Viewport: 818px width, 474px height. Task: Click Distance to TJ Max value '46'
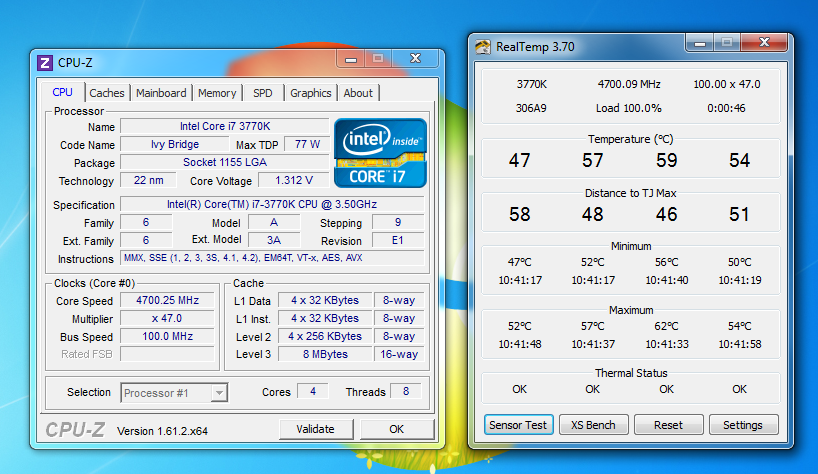coord(667,214)
